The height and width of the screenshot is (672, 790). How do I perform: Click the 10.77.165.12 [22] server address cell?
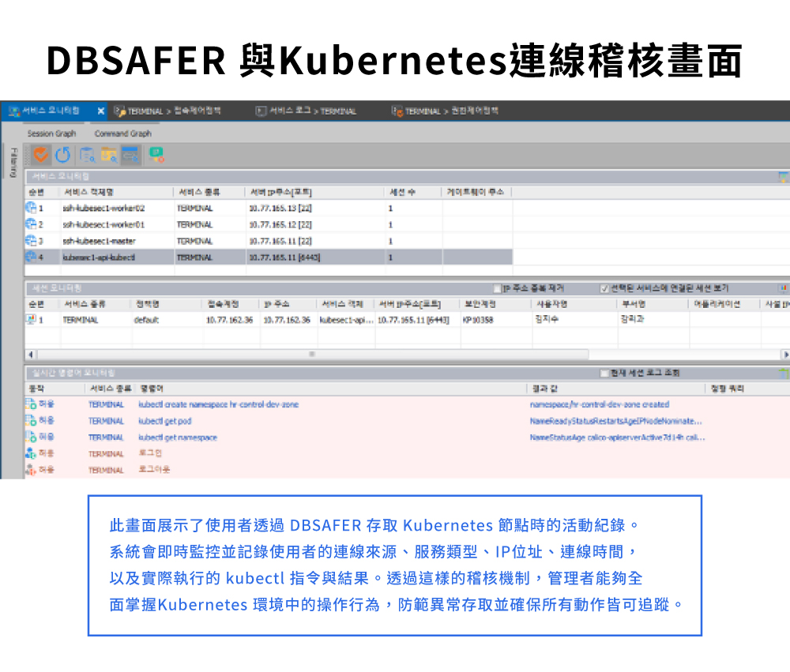280,225
